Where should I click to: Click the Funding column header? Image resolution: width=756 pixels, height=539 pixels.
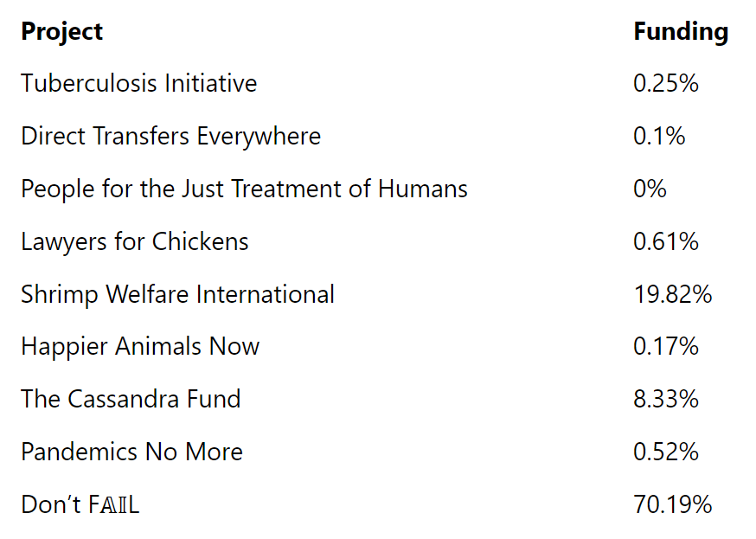click(x=680, y=32)
